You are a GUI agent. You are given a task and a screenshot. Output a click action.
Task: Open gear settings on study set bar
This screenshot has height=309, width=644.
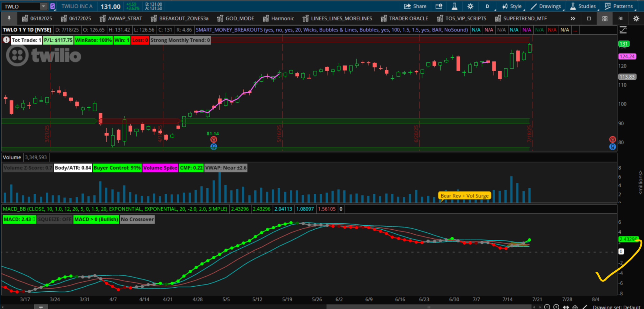click(x=636, y=19)
